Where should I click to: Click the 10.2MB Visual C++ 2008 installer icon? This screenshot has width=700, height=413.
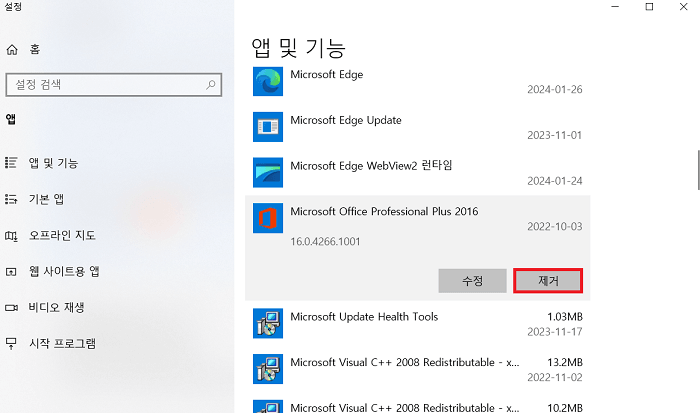[x=268, y=406]
